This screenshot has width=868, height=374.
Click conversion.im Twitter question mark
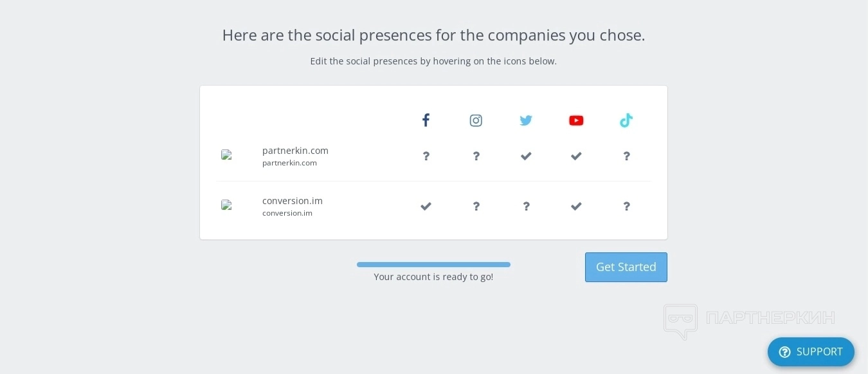[526, 206]
